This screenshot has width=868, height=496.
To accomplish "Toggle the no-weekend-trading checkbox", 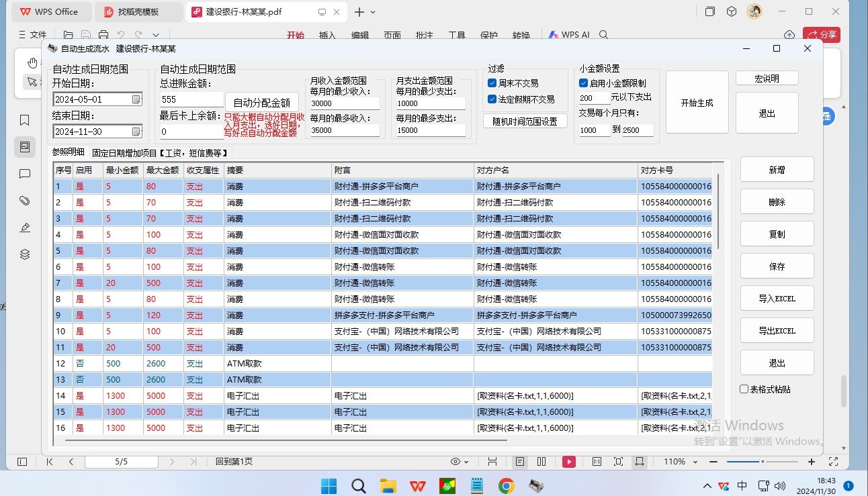I will [492, 83].
